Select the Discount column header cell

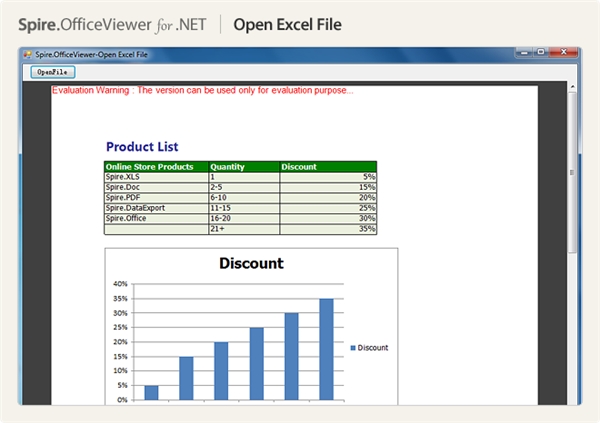(328, 167)
